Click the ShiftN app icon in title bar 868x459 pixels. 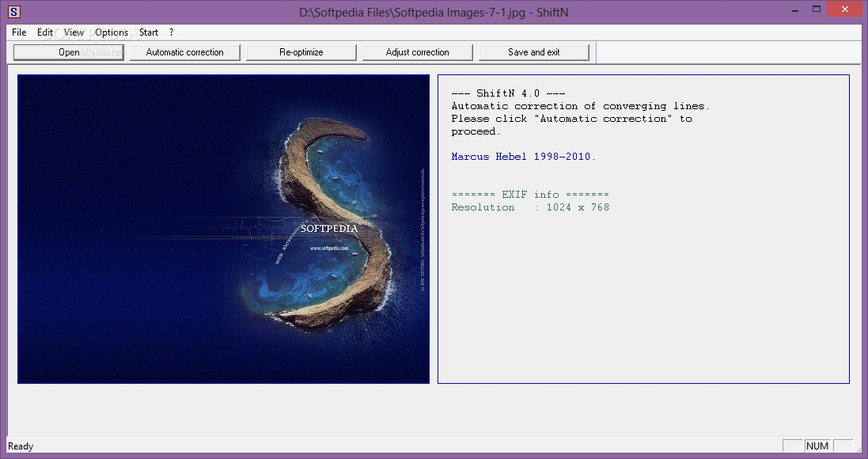click(x=13, y=12)
